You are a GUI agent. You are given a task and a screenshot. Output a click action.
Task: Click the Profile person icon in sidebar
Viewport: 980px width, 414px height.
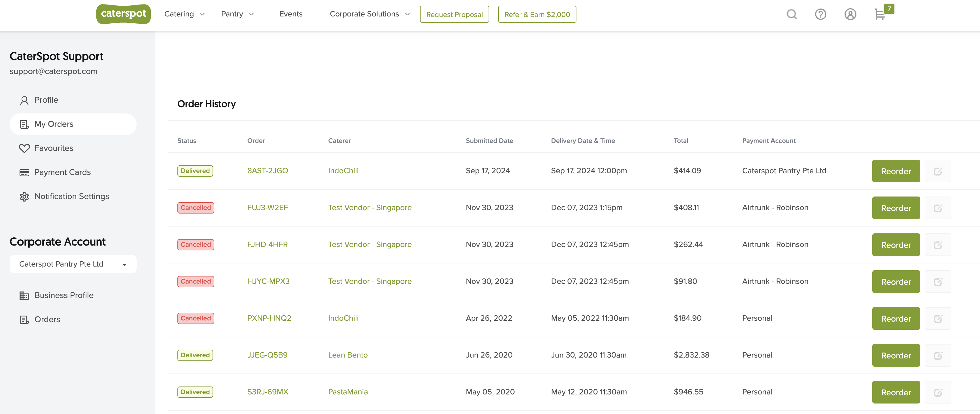pyautogui.click(x=24, y=100)
